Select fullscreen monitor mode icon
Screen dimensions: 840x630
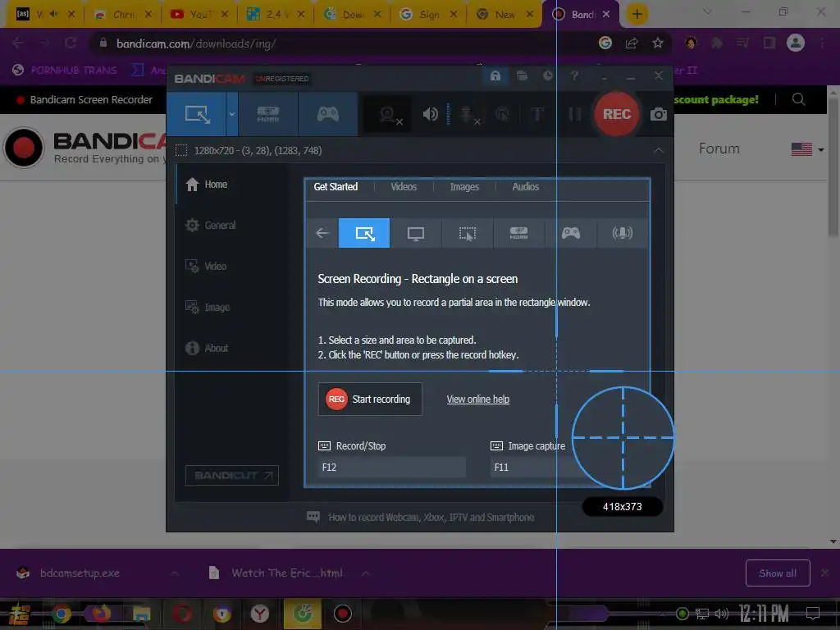416,233
